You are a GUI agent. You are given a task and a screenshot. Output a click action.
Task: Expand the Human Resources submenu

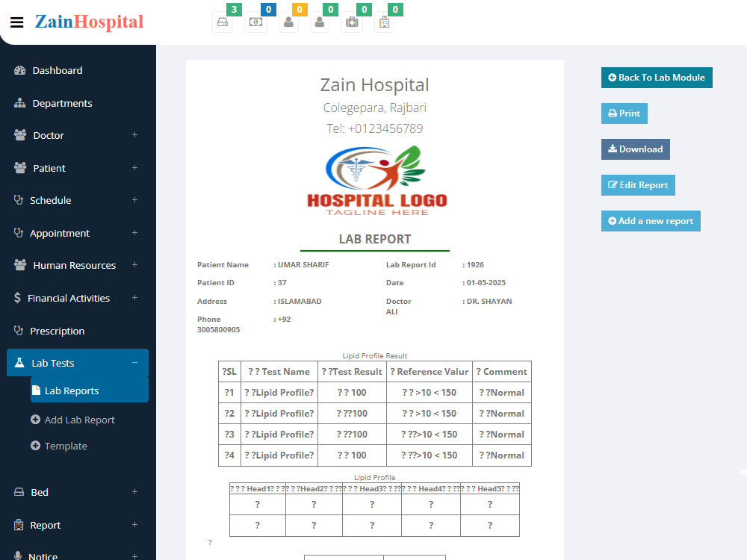click(134, 265)
